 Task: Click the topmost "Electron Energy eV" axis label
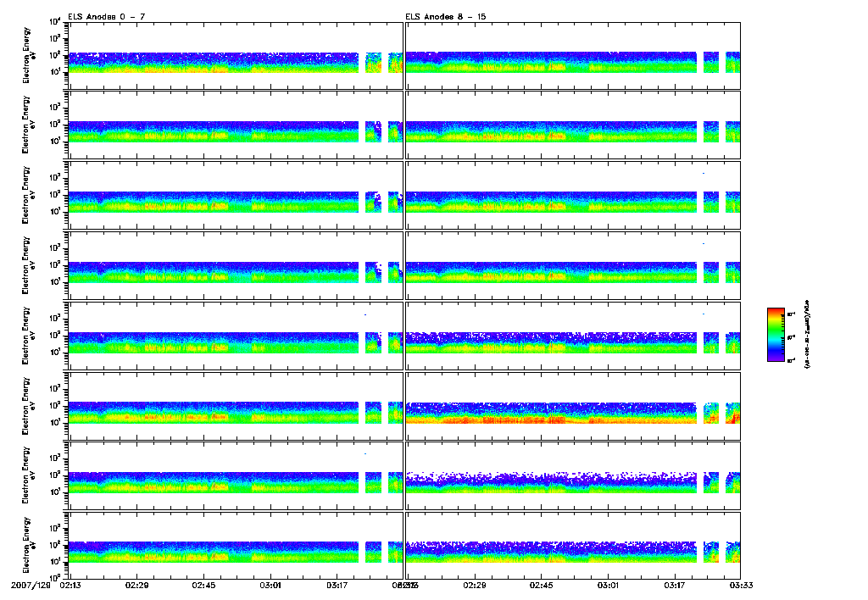point(29,55)
